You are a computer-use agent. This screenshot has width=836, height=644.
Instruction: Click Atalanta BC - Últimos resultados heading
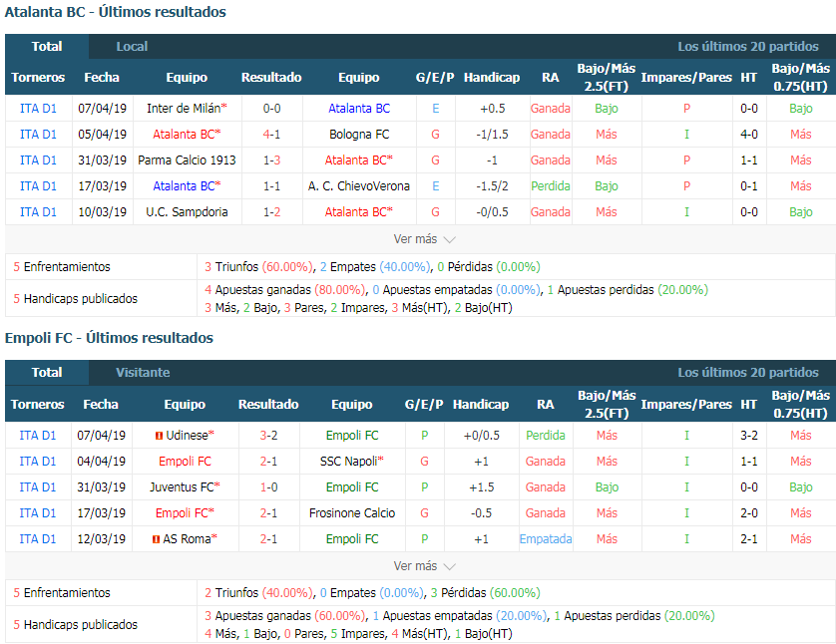(115, 12)
